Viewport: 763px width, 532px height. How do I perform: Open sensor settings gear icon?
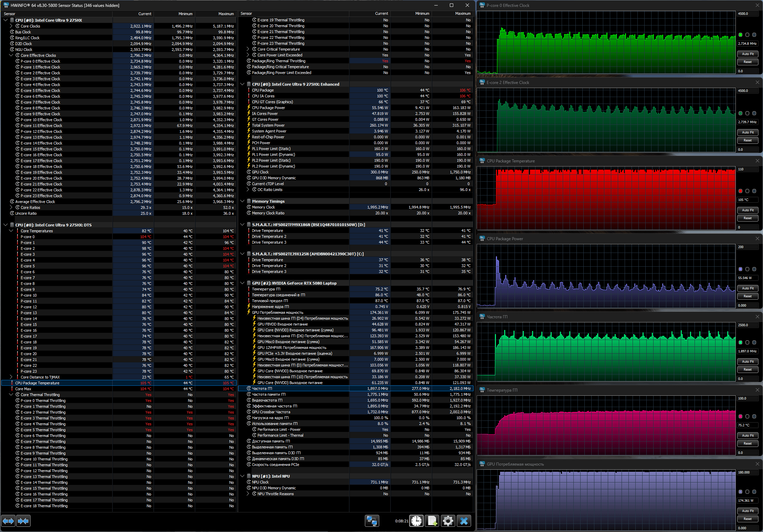coord(448,521)
